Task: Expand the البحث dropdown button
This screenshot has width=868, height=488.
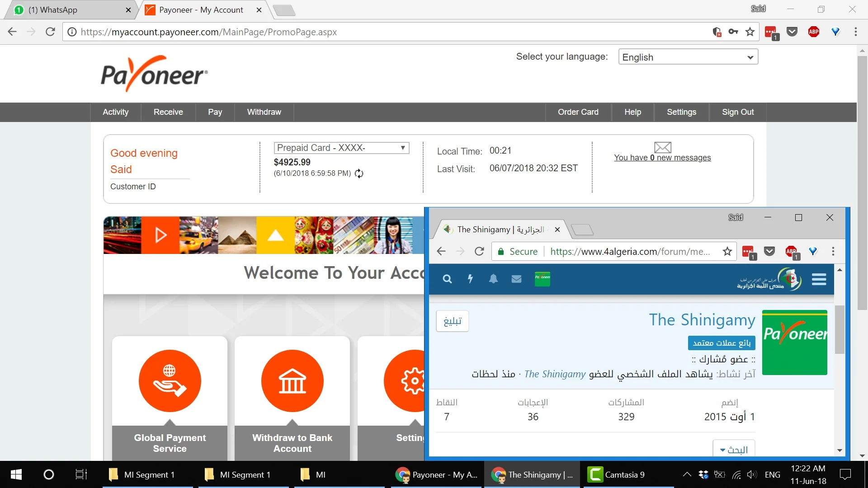Action: [x=733, y=450]
